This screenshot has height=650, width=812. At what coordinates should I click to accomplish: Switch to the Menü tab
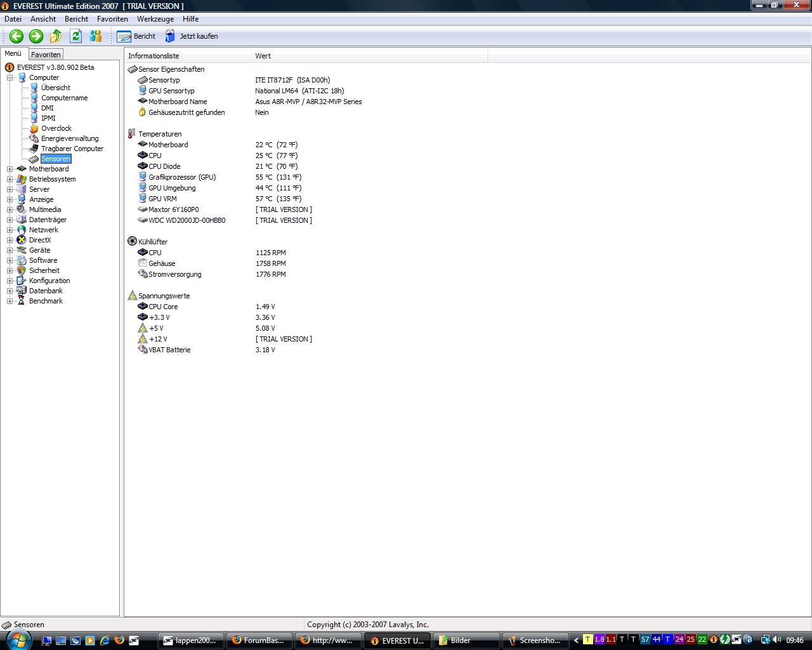[x=13, y=54]
